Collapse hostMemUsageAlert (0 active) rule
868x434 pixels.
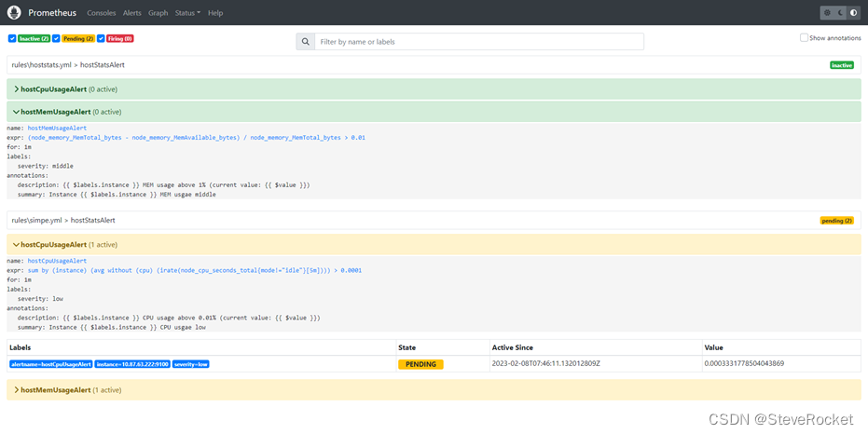click(x=434, y=112)
